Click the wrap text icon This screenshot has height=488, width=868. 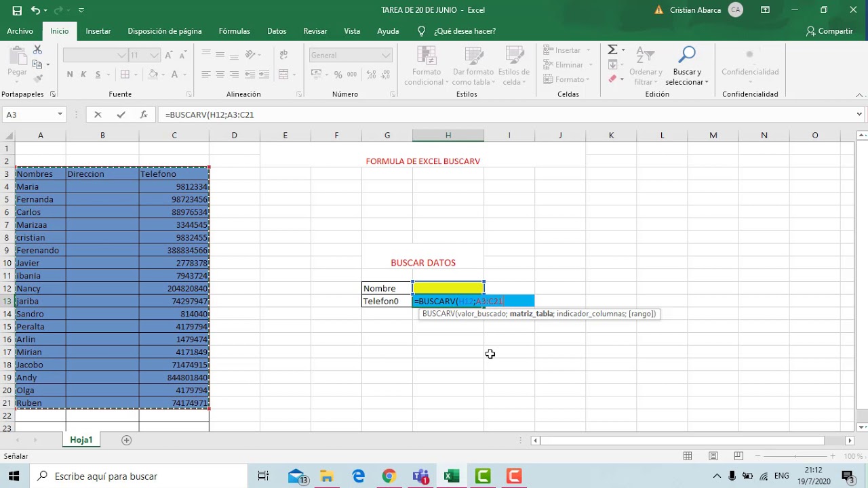(283, 55)
